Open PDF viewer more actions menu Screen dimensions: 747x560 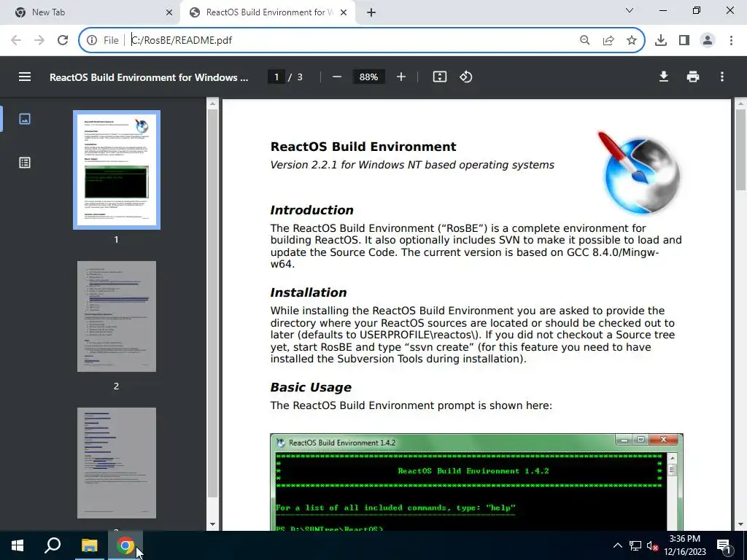tap(722, 77)
